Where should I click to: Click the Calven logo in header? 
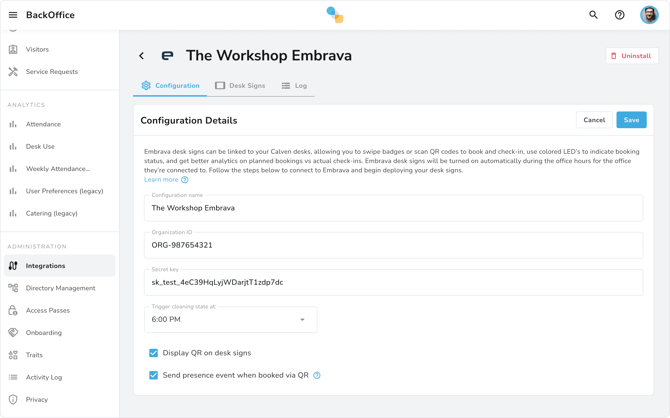(x=335, y=15)
